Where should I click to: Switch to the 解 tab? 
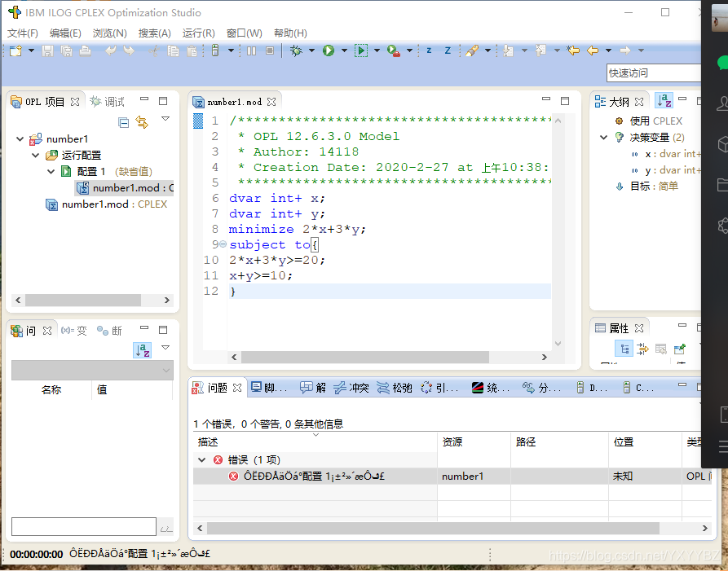coord(313,388)
